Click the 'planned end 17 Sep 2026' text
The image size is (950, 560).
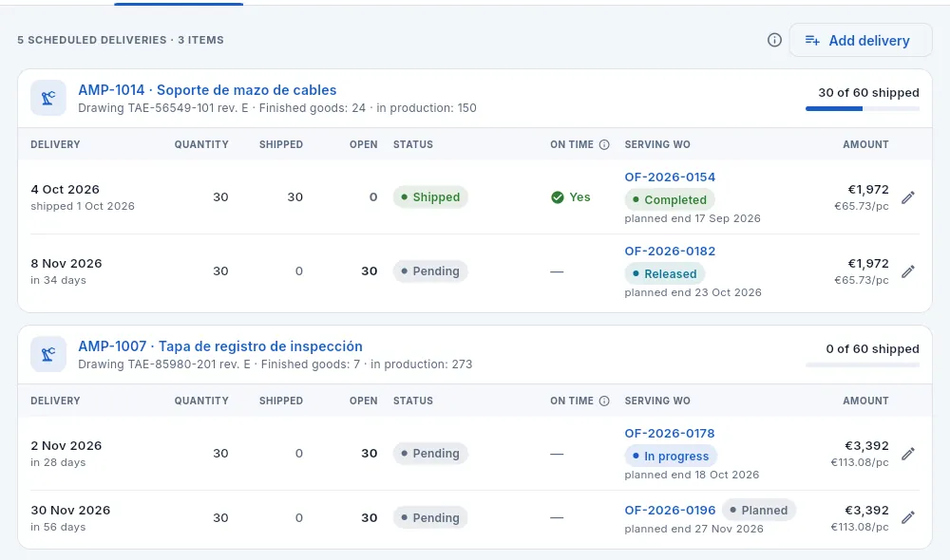tap(693, 218)
